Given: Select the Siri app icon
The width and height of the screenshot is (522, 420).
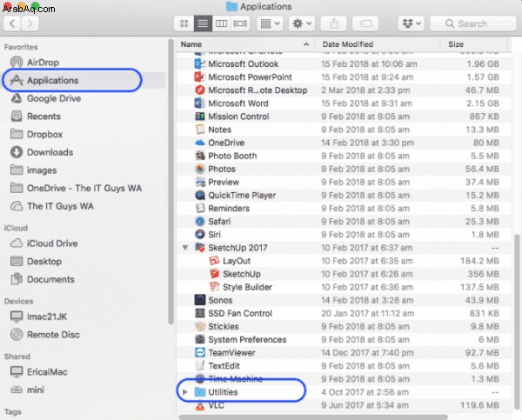Looking at the screenshot, I should [x=200, y=235].
